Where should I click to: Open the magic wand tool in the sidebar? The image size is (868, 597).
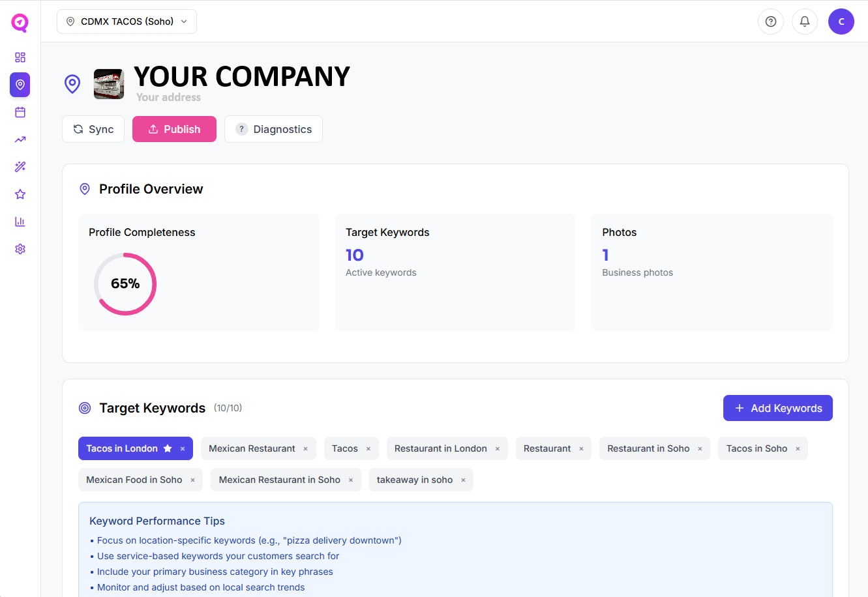(20, 167)
